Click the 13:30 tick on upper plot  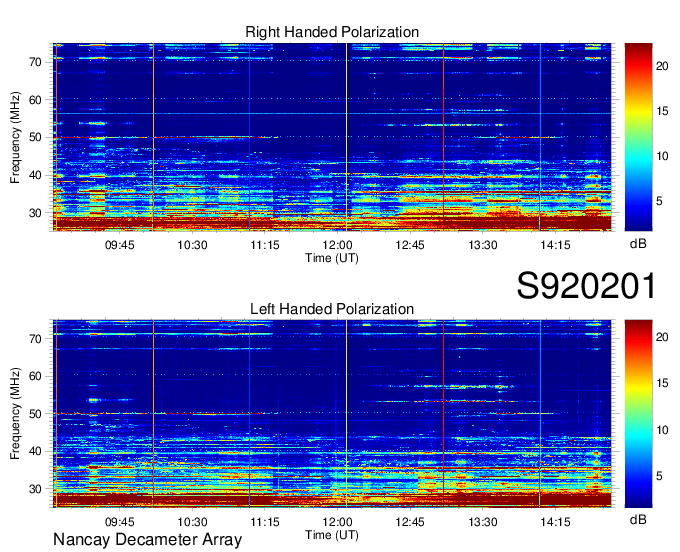(483, 245)
